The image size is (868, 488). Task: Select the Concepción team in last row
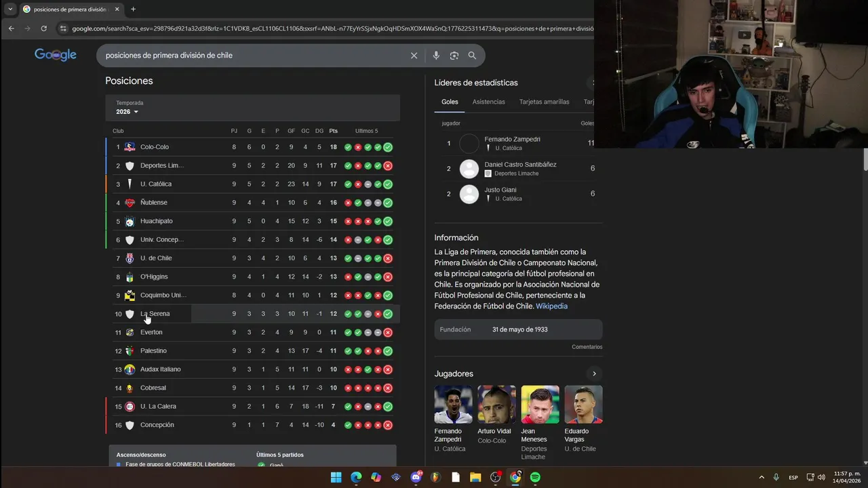click(x=157, y=425)
